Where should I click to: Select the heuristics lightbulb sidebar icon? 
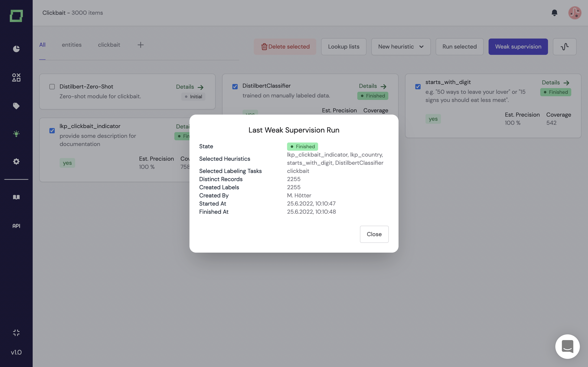[16, 134]
